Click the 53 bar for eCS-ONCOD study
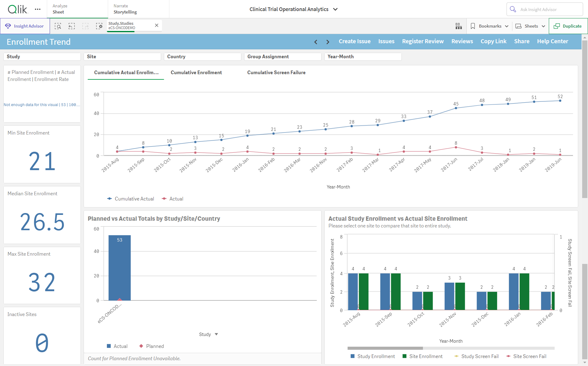This screenshot has width=588, height=366. tap(119, 268)
